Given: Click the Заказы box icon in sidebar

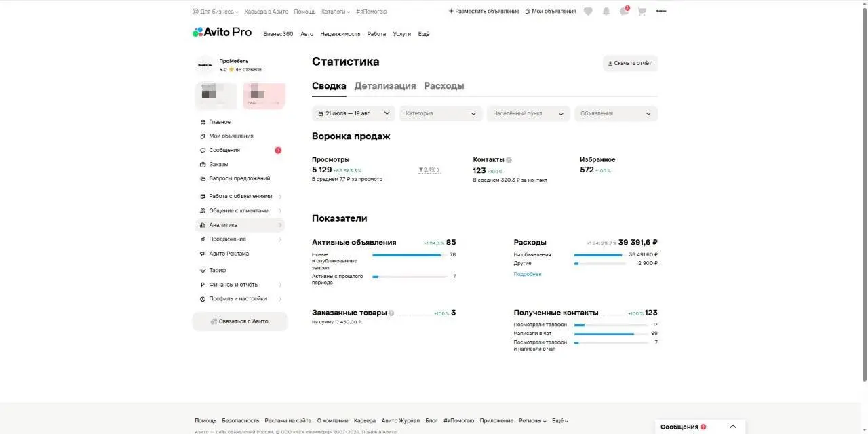Looking at the screenshot, I should (203, 165).
